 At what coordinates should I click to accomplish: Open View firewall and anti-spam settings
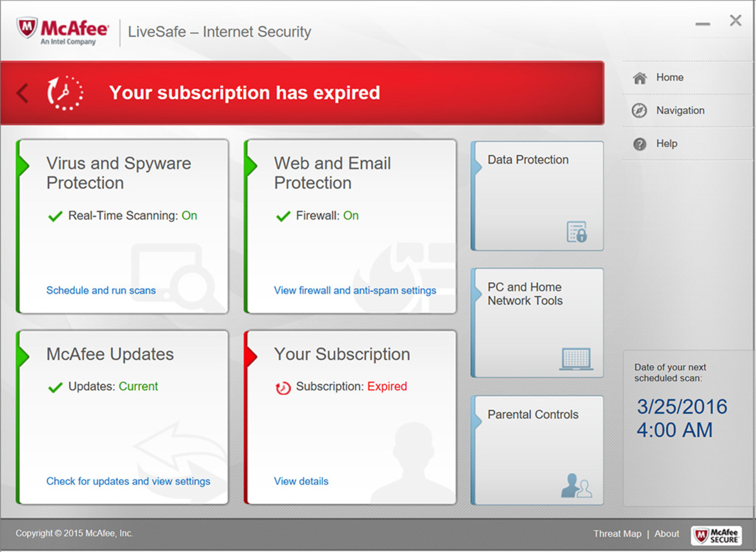click(x=355, y=291)
